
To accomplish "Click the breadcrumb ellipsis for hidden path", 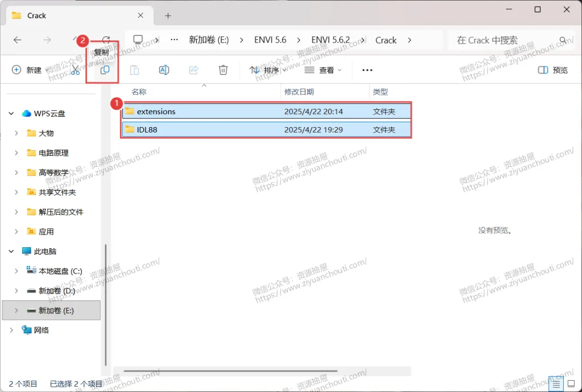I will (174, 40).
